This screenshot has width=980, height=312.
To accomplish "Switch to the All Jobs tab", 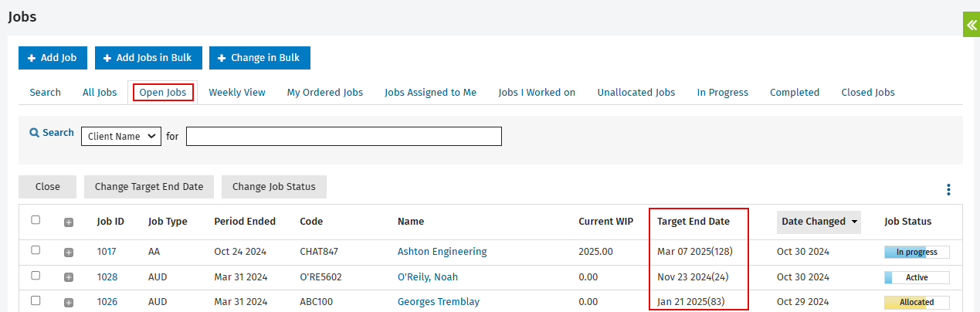I will (100, 93).
